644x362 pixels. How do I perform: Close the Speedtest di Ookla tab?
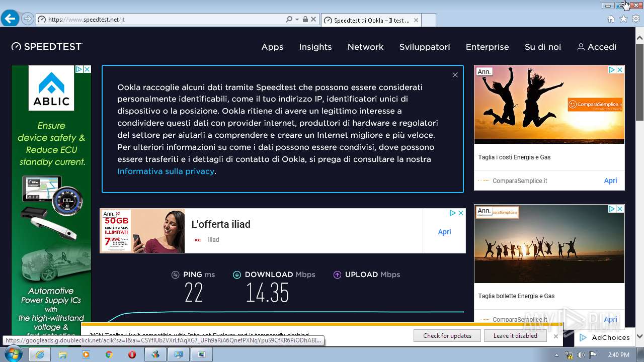[x=416, y=20]
